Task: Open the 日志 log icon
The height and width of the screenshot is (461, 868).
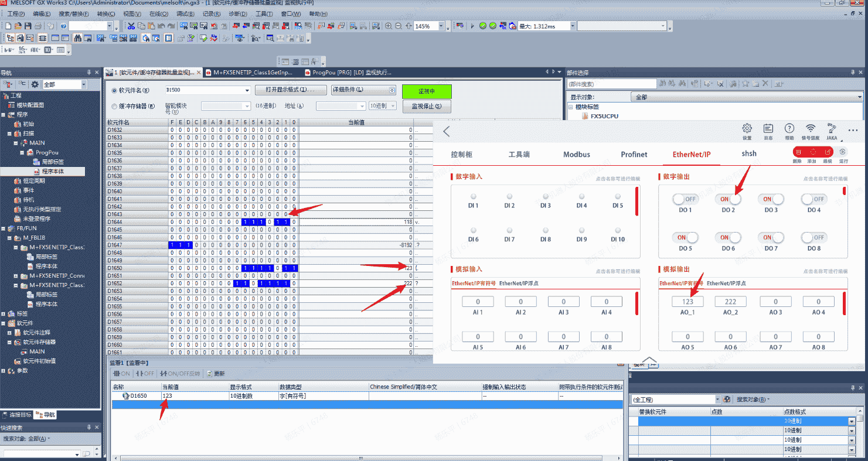Action: (x=768, y=129)
